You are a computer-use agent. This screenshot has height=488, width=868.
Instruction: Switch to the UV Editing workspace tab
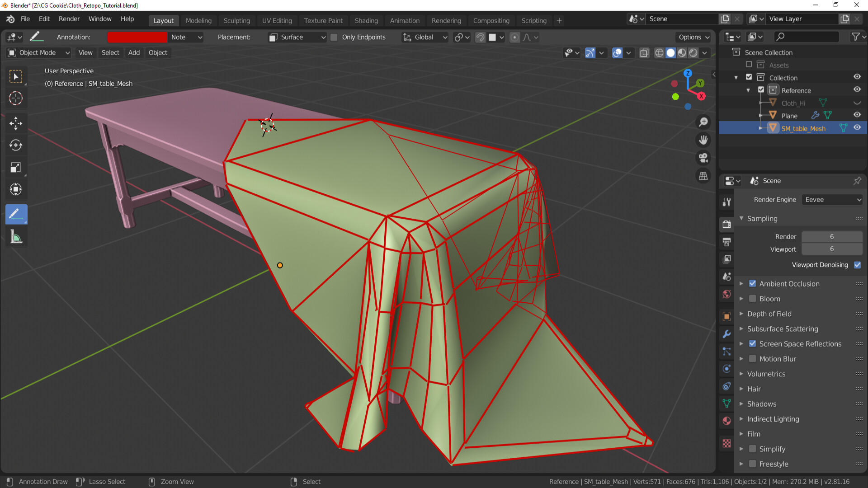[x=277, y=21]
